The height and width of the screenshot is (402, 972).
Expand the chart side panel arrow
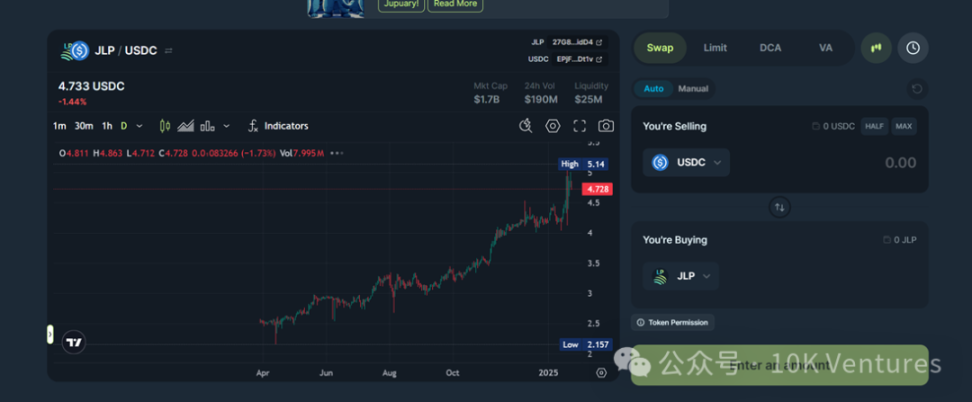coord(50,334)
